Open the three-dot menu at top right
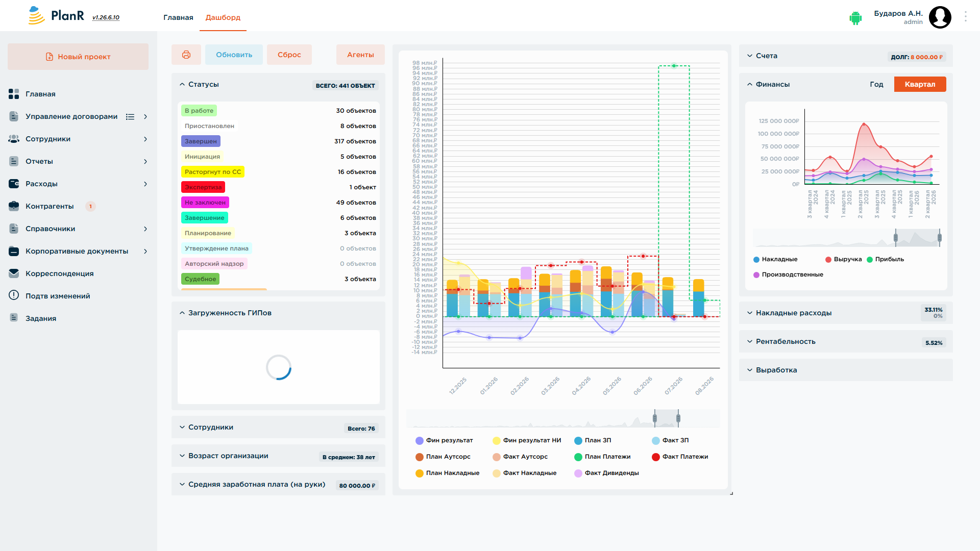This screenshot has width=980, height=551. coord(966,16)
